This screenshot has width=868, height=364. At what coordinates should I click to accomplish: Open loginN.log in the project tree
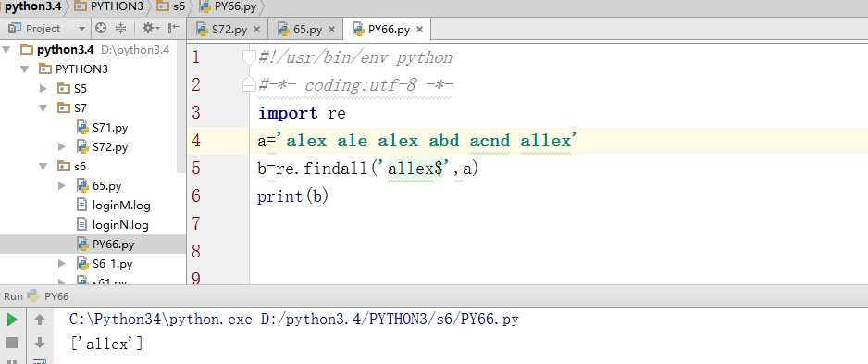point(120,225)
